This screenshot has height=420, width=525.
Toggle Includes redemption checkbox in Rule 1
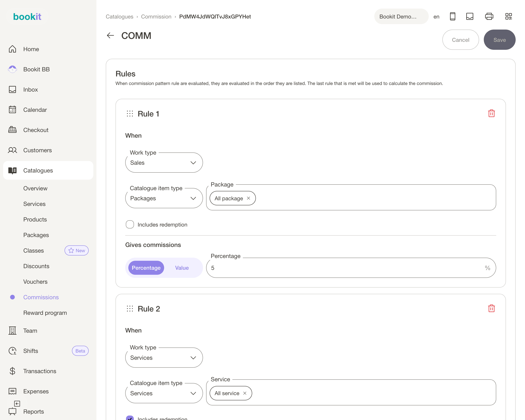[130, 225]
